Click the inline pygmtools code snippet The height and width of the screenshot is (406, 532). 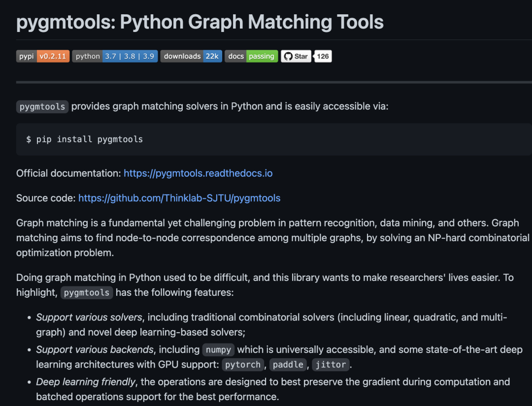[42, 106]
